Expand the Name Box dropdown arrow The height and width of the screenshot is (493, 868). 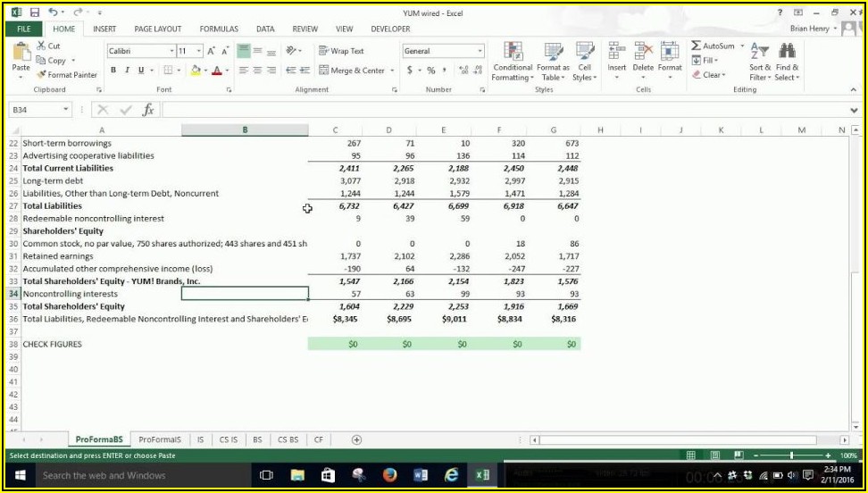pos(66,110)
